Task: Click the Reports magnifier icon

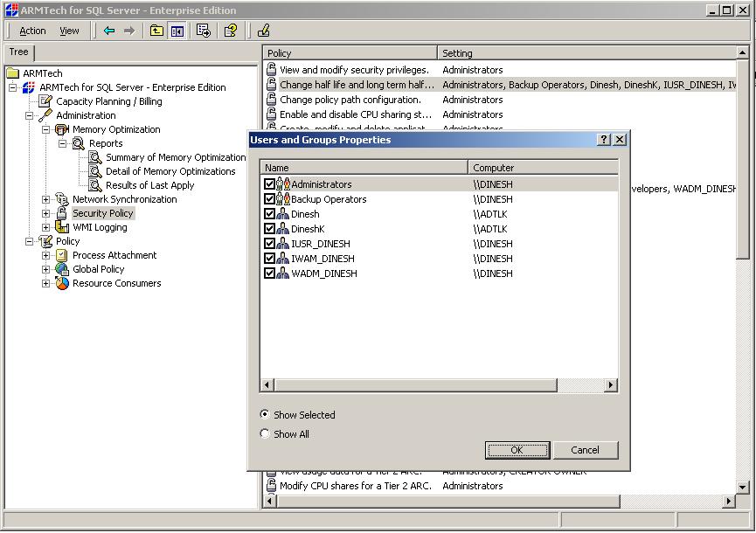Action: click(78, 143)
